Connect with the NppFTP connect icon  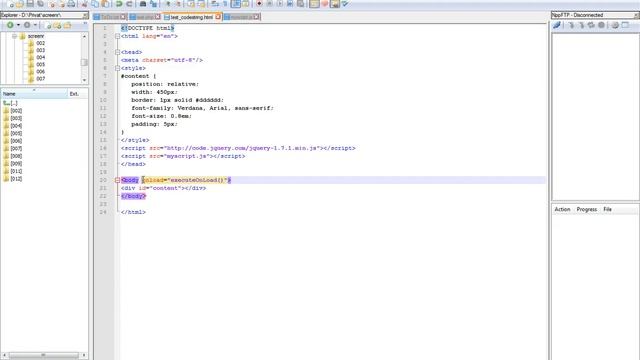557,25
